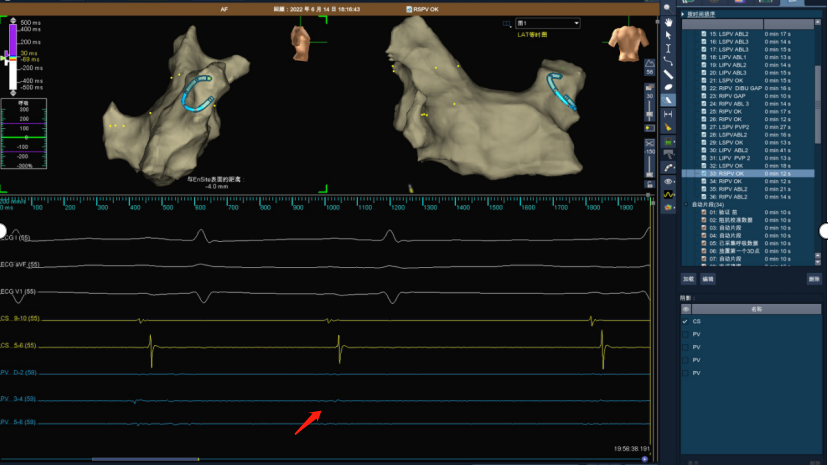Click the torso orientation thumbnail at top right
Viewport: 828px width, 465px height.
point(622,38)
